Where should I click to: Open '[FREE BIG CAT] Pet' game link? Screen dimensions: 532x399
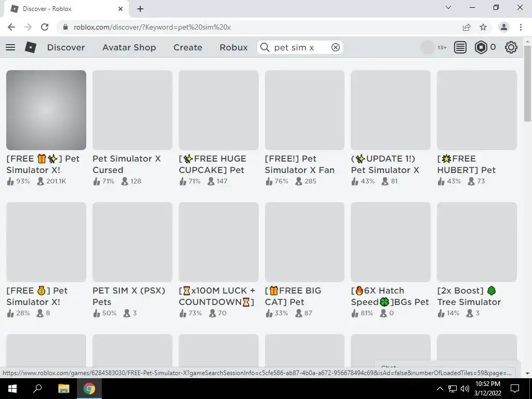293,296
